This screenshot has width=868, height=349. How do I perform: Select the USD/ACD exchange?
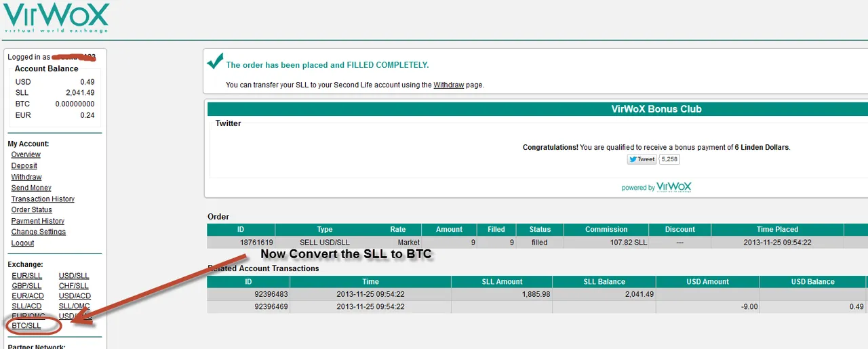[75, 296]
